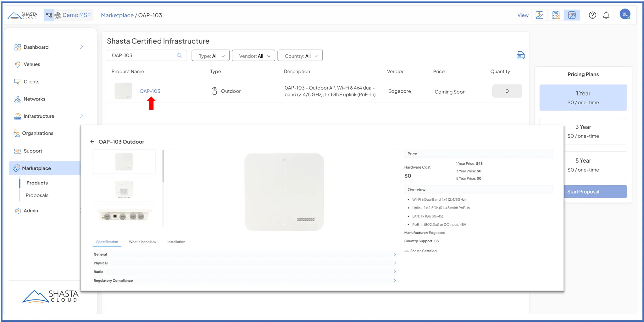
Task: Focus the OAP-103 search field
Action: point(147,55)
